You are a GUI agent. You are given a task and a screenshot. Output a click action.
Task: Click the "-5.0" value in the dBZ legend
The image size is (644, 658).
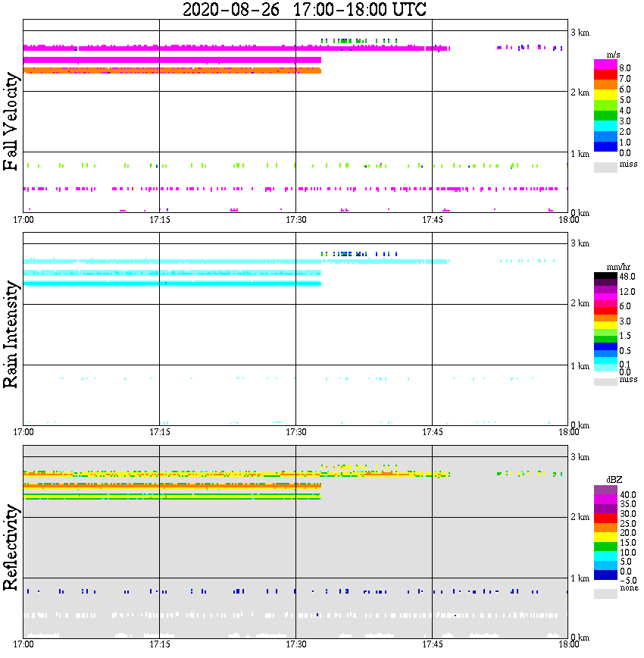pyautogui.click(x=627, y=581)
